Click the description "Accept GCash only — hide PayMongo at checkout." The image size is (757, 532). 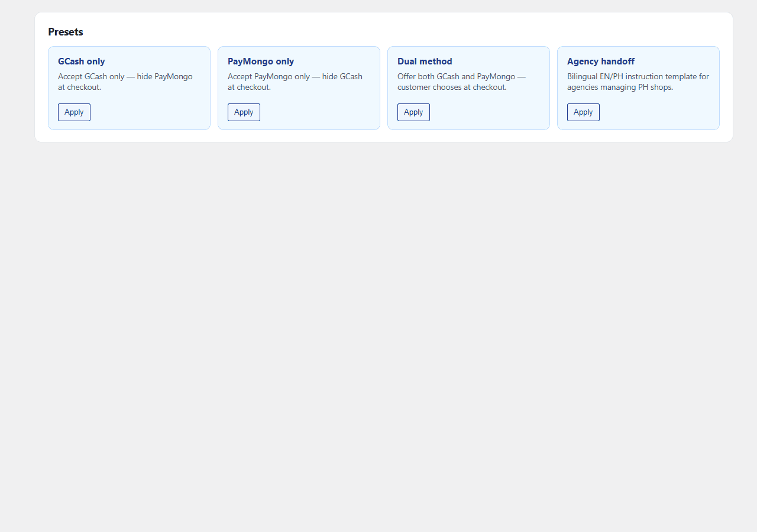coord(125,82)
